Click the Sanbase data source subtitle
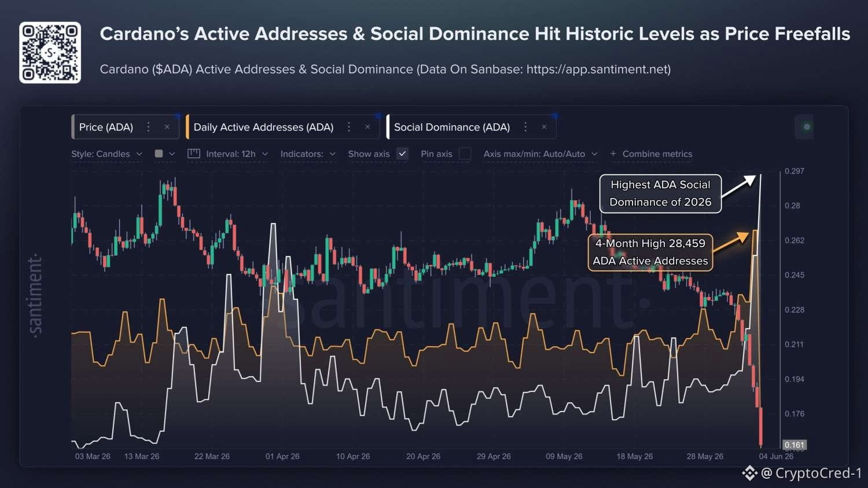 pyautogui.click(x=385, y=69)
